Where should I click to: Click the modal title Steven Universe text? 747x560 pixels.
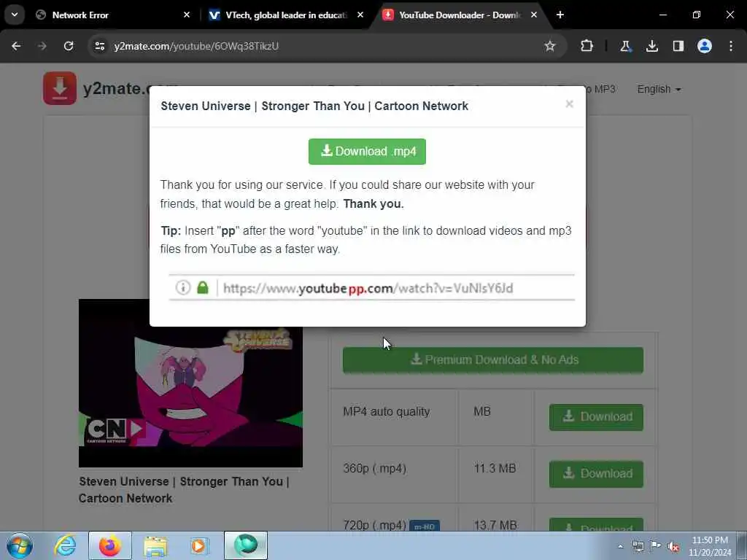[x=314, y=106]
